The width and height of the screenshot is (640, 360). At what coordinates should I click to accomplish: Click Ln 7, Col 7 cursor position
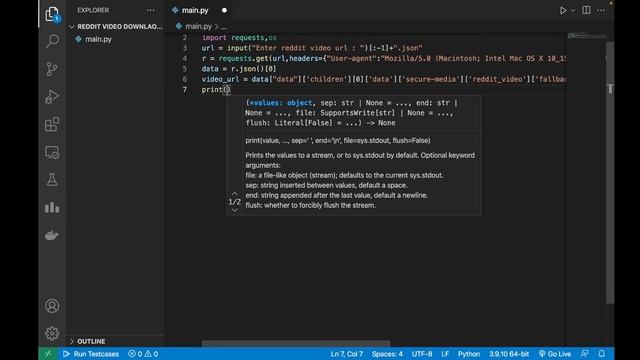347,354
